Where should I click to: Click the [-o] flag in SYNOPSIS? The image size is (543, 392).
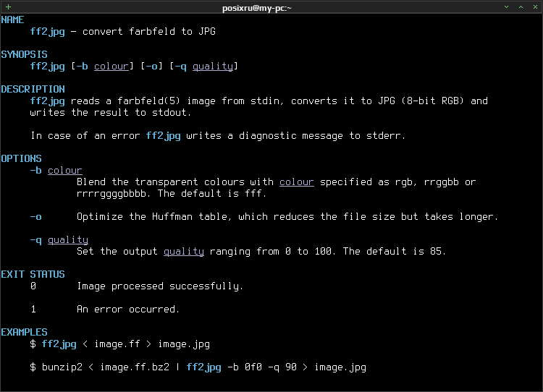152,66
